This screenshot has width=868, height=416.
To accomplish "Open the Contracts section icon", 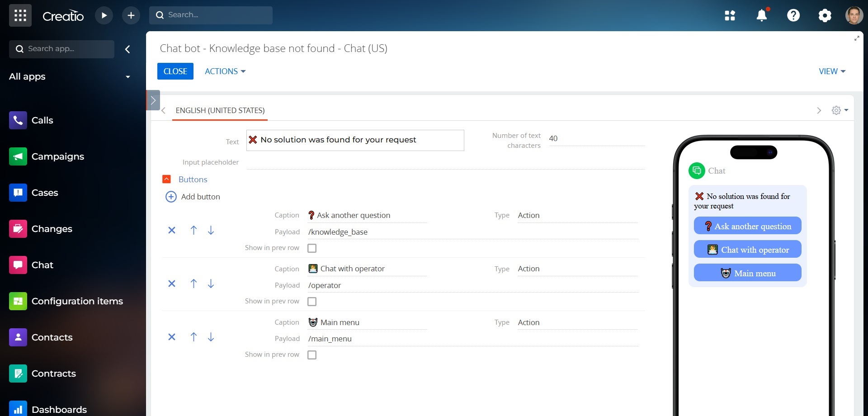I will click(x=18, y=373).
